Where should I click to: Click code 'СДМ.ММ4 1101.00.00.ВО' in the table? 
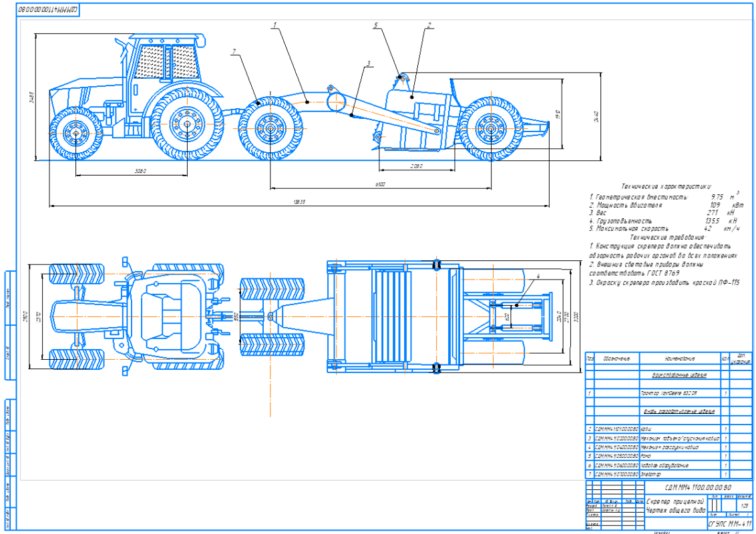(x=616, y=429)
